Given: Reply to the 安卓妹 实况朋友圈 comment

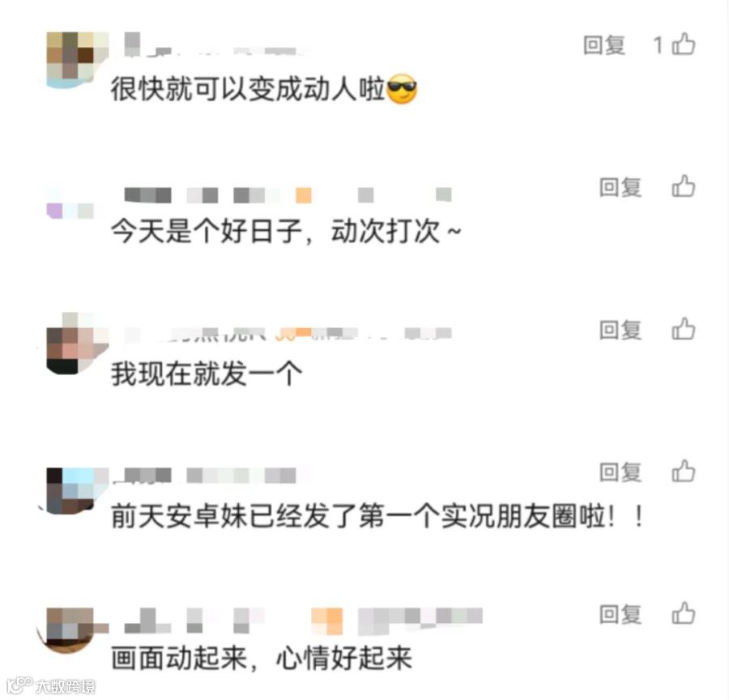Looking at the screenshot, I should (x=620, y=472).
